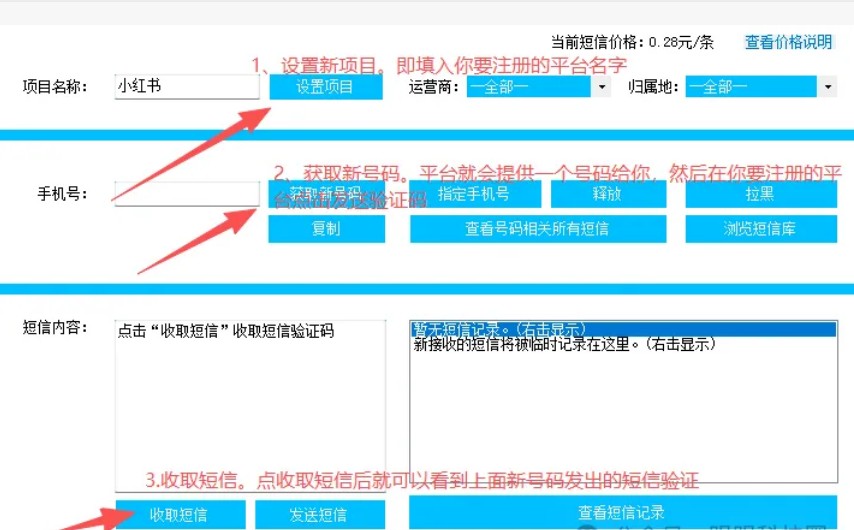Click the 设置项目 button
The width and height of the screenshot is (854, 530).
(x=325, y=87)
